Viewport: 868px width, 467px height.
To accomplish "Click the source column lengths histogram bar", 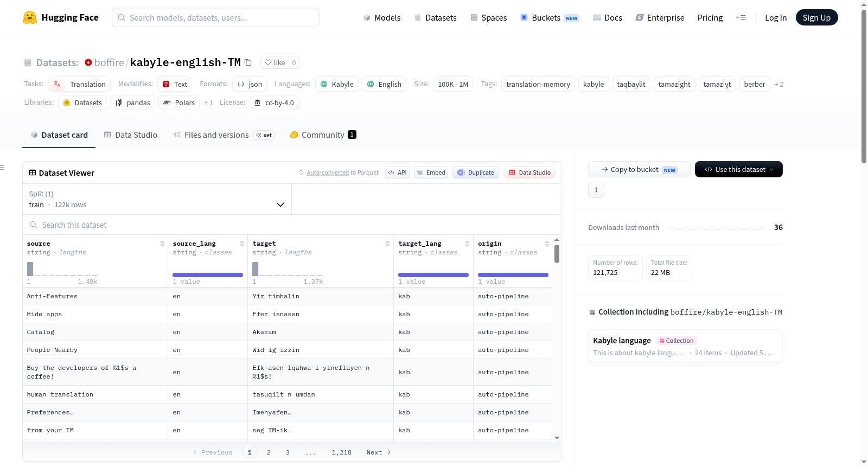I will pyautogui.click(x=30, y=268).
